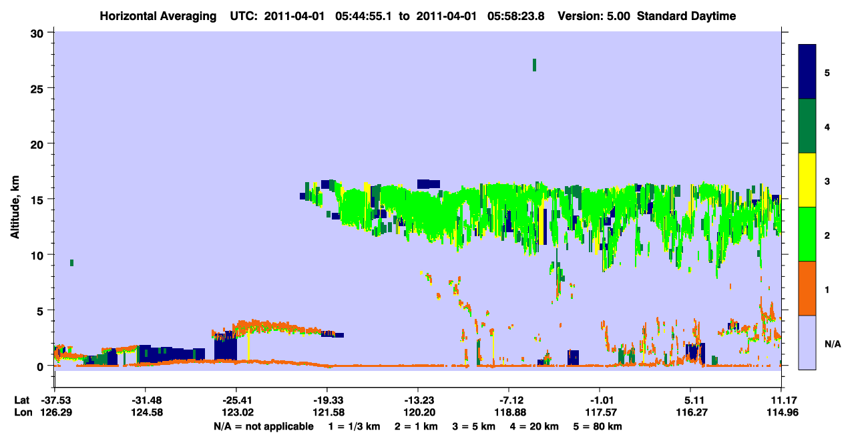The width and height of the screenshot is (868, 445).
Task: Click the yellow colorbar segment labeled 3
Action: [x=808, y=180]
